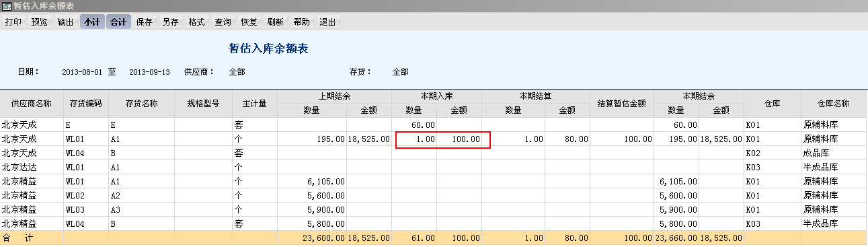Image resolution: width=868 pixels, height=247 pixels.
Task: Click 退出 to exit the report
Action: point(328,22)
